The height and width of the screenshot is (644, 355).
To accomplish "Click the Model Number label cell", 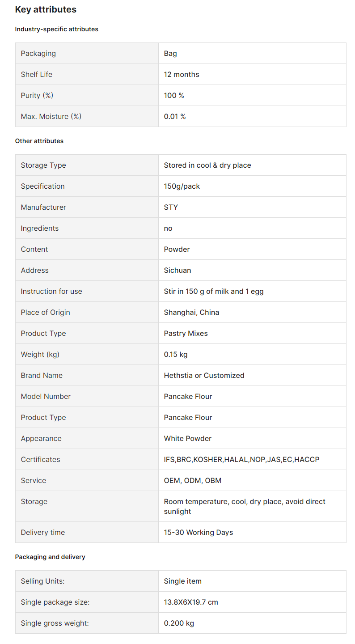I will pos(87,396).
